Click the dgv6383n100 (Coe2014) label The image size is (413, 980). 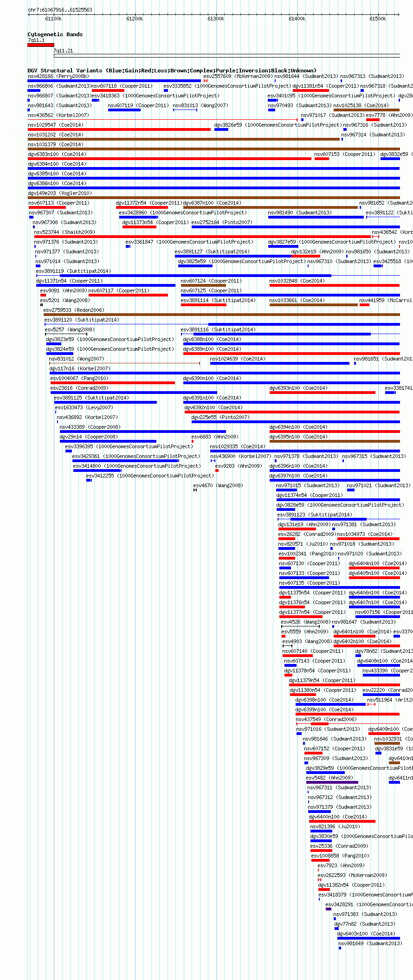57,154
